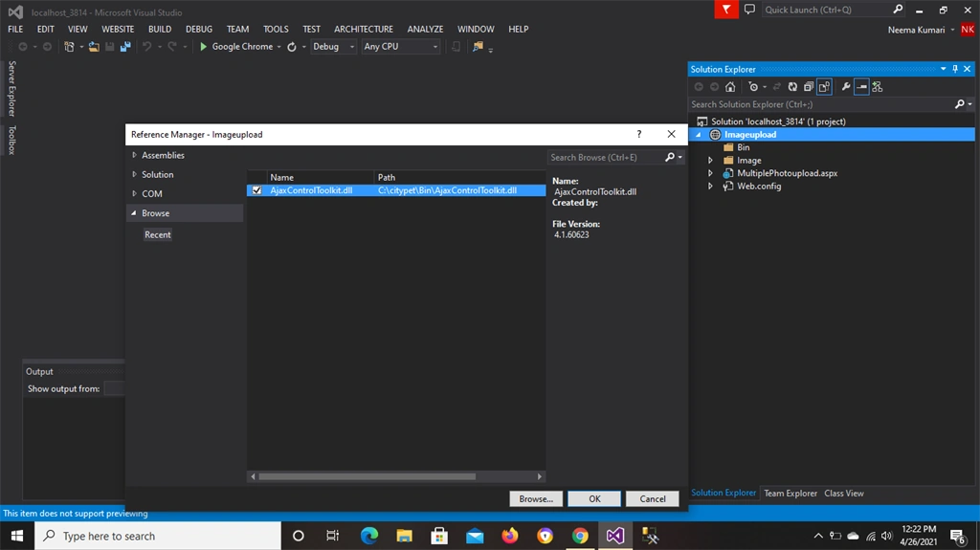The image size is (980, 550).
Task: Toggle Preview Selected Items in Solution Explorer
Action: [x=861, y=87]
